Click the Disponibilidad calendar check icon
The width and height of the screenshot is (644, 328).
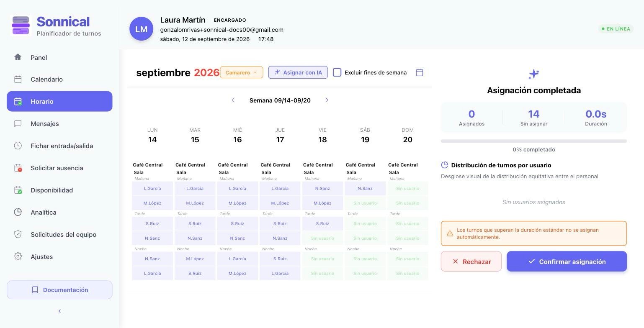pyautogui.click(x=18, y=190)
